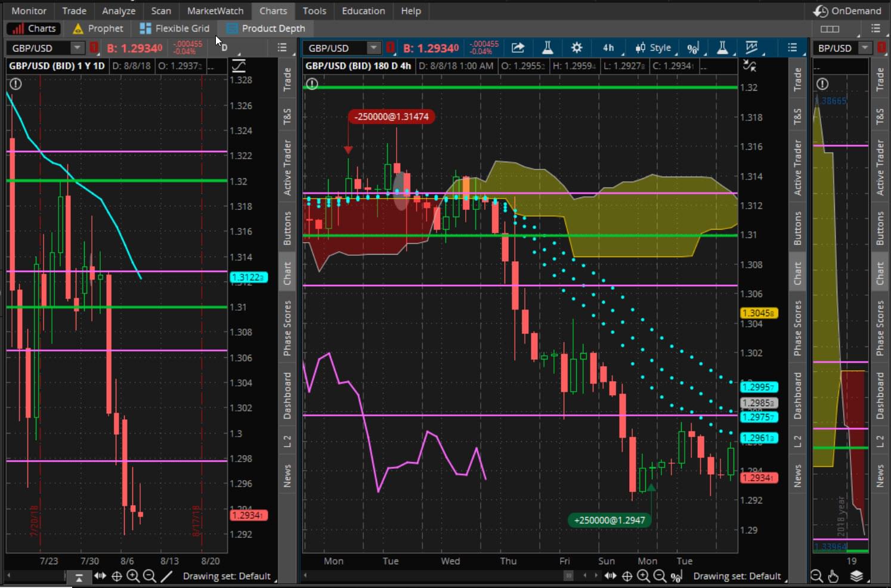
Task: Switch to the Education tab
Action: pyautogui.click(x=363, y=11)
